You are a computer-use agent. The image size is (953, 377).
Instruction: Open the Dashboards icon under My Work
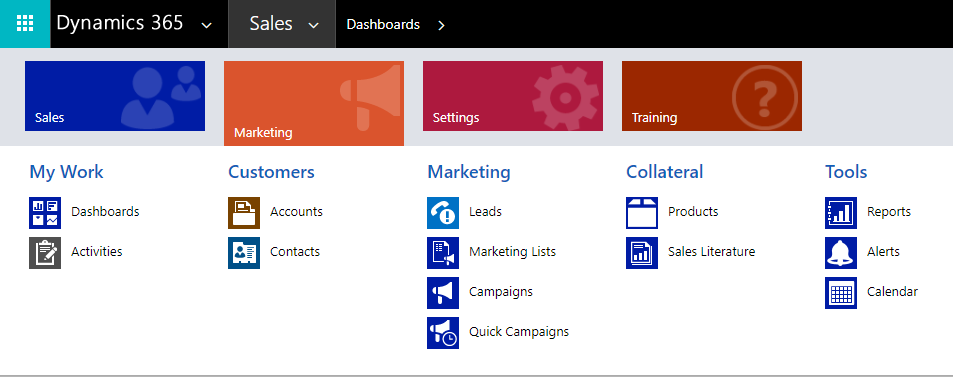click(45, 213)
